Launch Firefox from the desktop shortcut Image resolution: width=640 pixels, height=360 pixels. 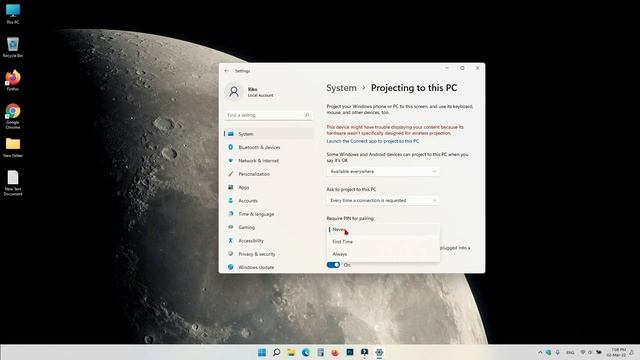pos(13,80)
